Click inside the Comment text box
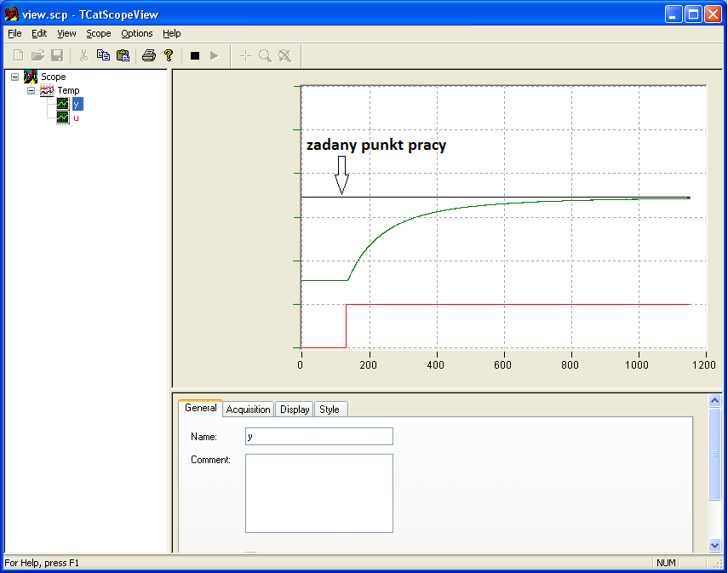Screen dimensions: 728x573 [x=319, y=493]
